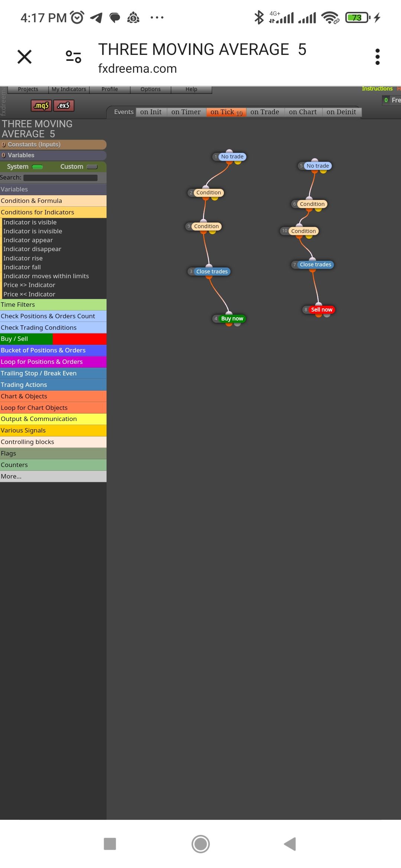Switch to the on Deinit event tab

click(341, 112)
